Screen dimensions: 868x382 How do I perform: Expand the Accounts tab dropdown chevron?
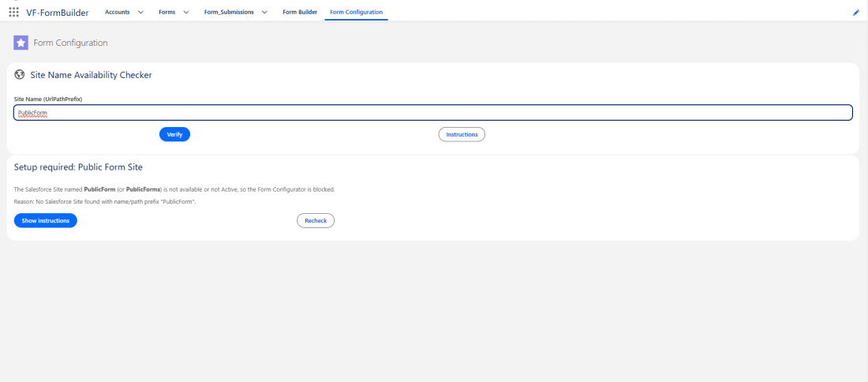pos(140,12)
